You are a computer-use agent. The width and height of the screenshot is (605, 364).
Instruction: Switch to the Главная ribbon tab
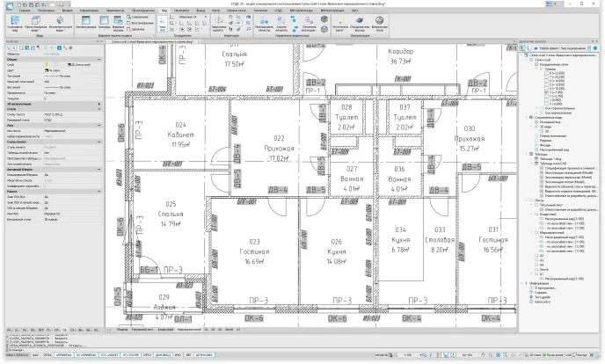coord(26,10)
